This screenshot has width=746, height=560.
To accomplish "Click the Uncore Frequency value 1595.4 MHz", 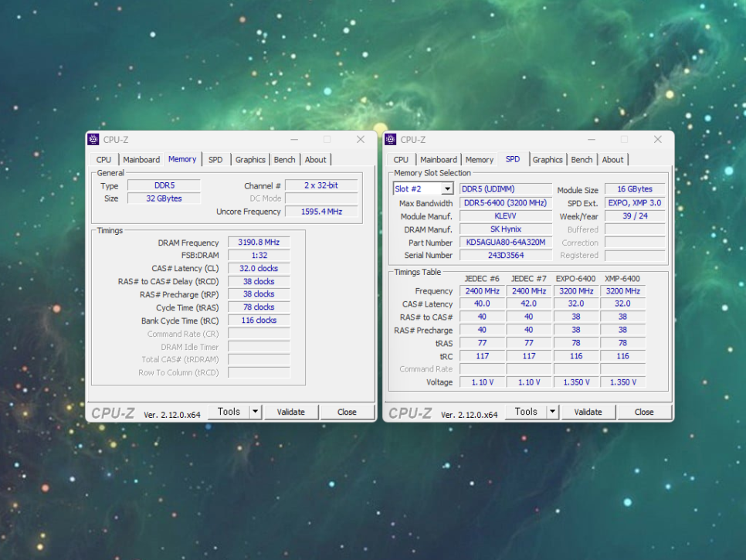I will [321, 211].
